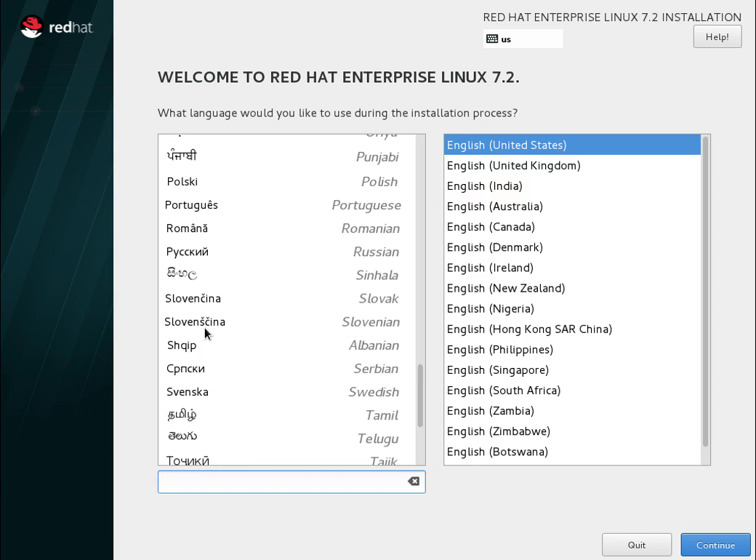Screen dimensions: 756x560
Task: Select Shqip (Albanian) language
Action: [287, 345]
